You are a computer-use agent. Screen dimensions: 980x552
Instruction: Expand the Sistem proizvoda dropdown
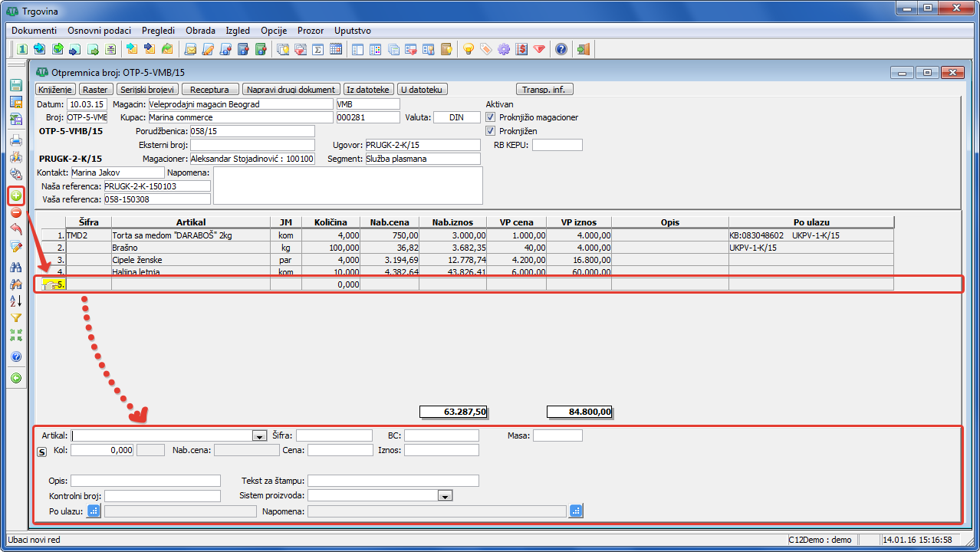[x=444, y=496]
